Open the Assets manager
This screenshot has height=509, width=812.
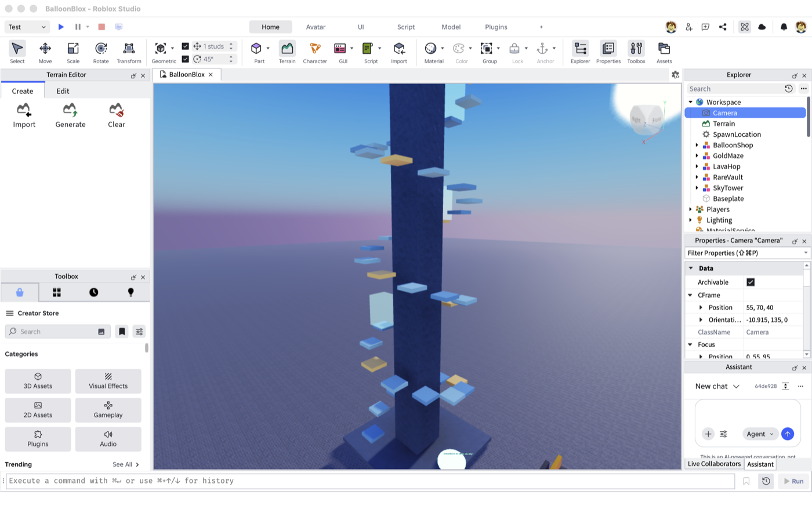coord(664,52)
